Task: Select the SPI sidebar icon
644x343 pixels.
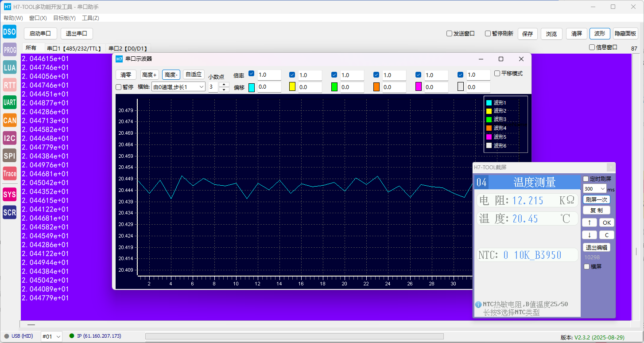Action: click(x=10, y=156)
